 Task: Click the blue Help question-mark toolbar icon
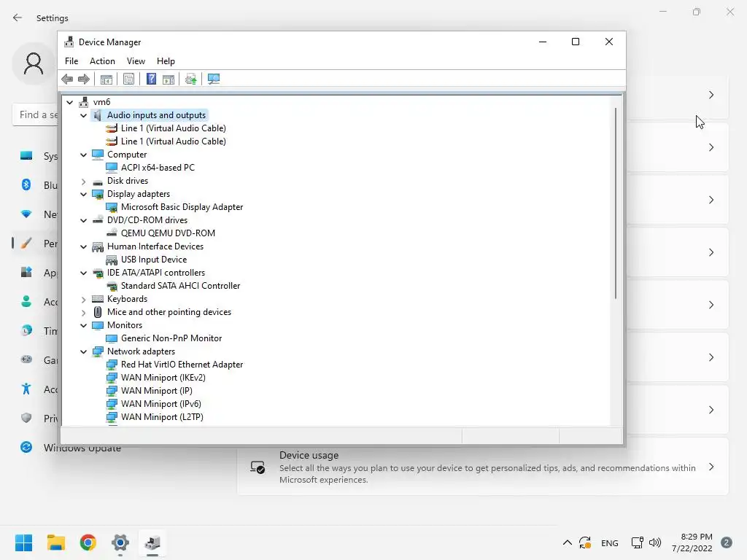click(x=151, y=79)
